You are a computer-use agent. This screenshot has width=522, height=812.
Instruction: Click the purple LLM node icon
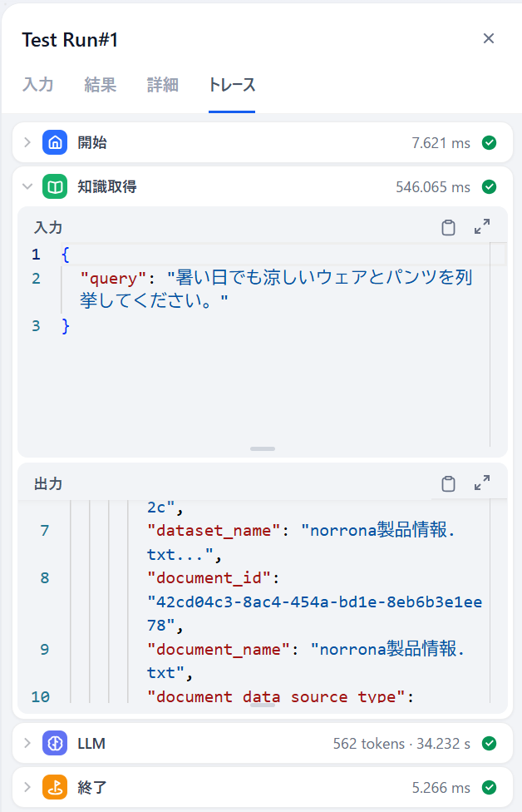(x=55, y=743)
